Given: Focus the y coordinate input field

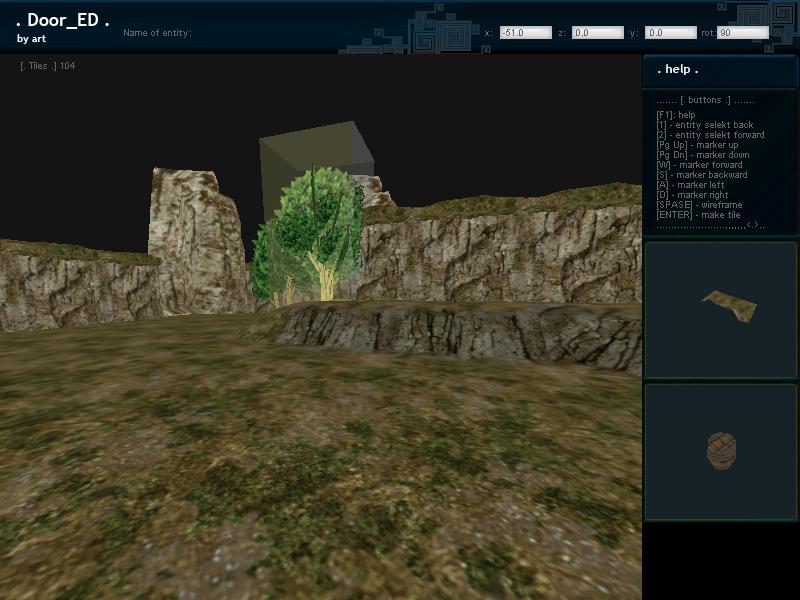Looking at the screenshot, I should tap(670, 33).
